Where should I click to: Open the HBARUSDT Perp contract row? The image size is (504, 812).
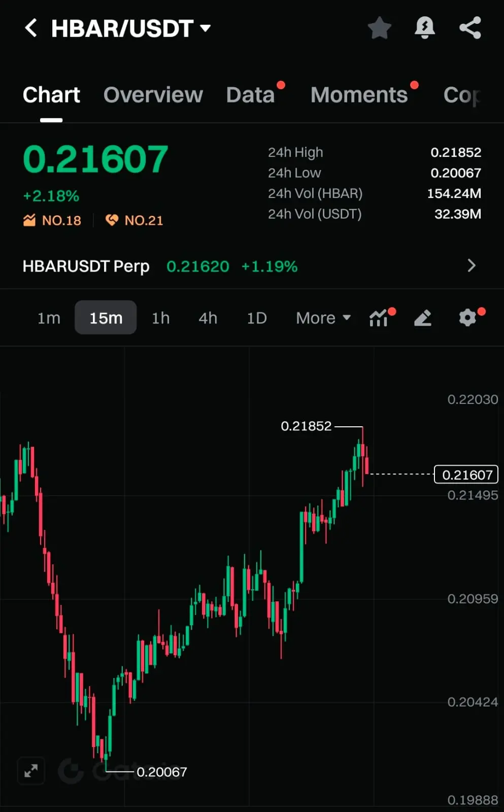point(252,266)
